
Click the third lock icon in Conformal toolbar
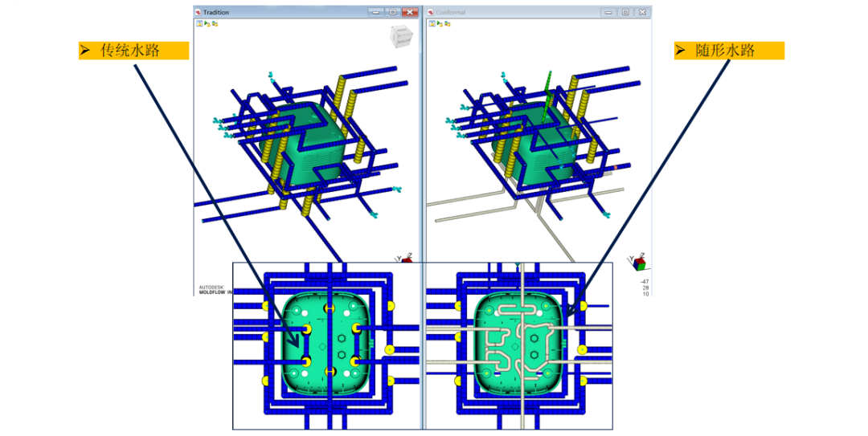click(x=448, y=24)
